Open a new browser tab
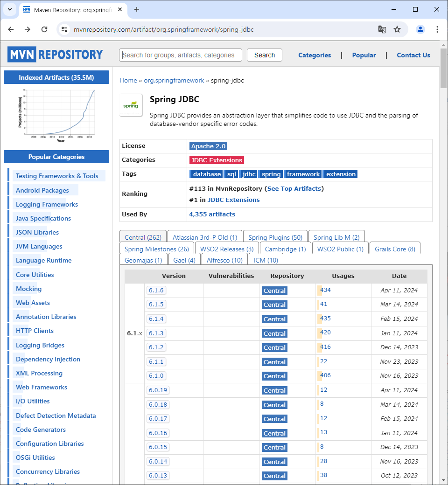 pos(137,10)
